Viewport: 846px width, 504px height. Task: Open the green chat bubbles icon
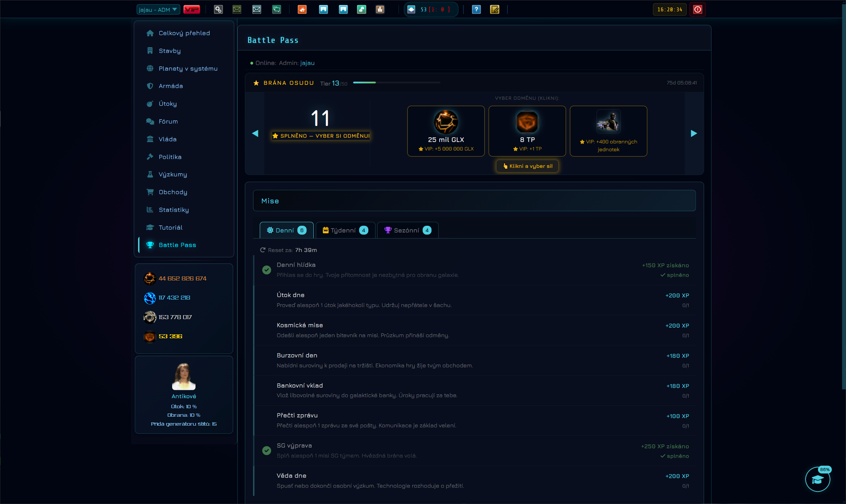[x=276, y=10]
